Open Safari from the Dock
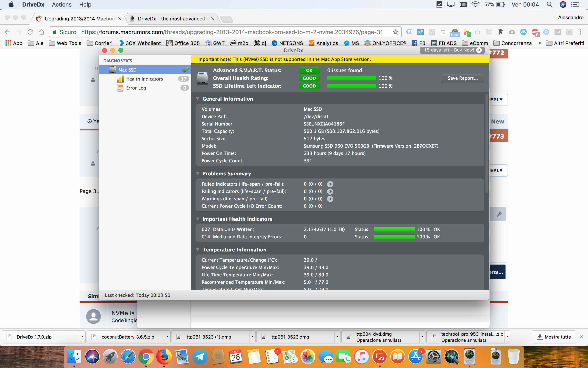The width and height of the screenshot is (588, 368). [128, 357]
